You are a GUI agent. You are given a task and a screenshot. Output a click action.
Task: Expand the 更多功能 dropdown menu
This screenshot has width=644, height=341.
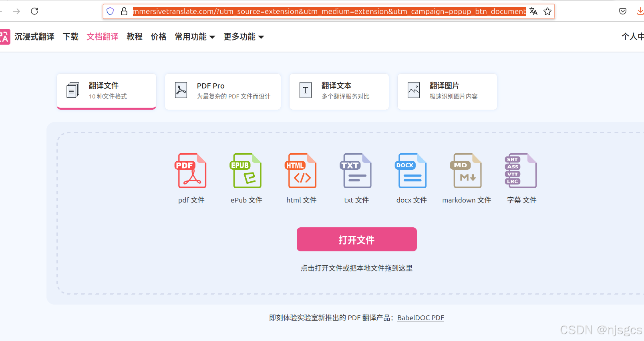point(244,37)
